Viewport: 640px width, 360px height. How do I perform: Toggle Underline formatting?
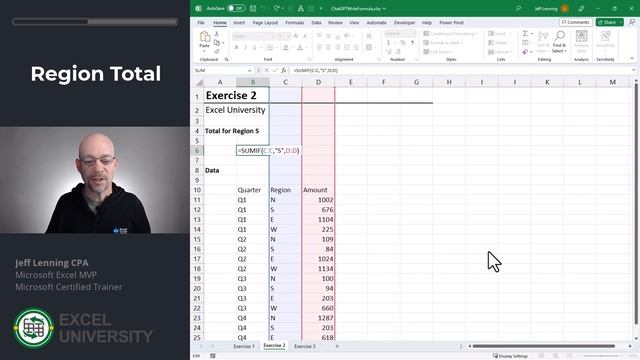pos(254,48)
